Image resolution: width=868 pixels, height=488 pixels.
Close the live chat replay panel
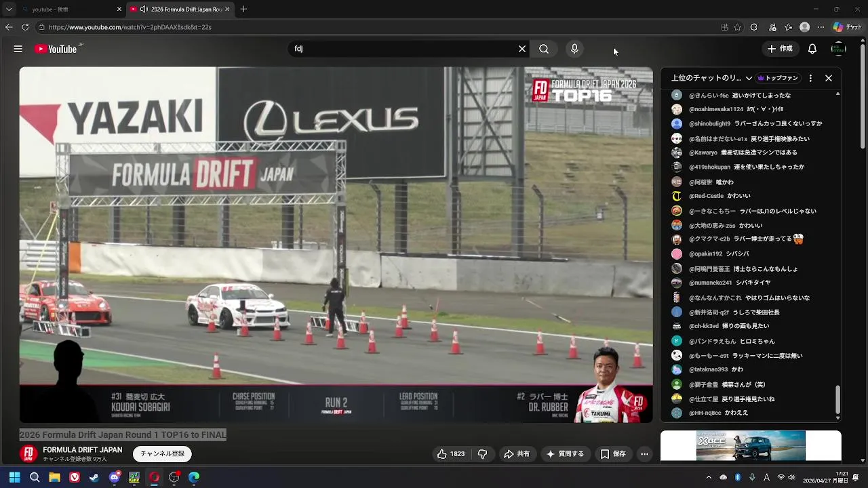[829, 78]
